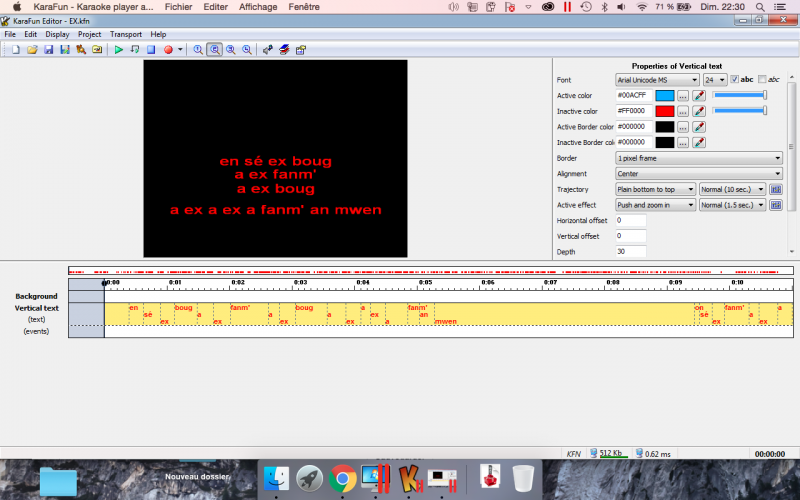Open Finder from the Dock

(x=276, y=479)
